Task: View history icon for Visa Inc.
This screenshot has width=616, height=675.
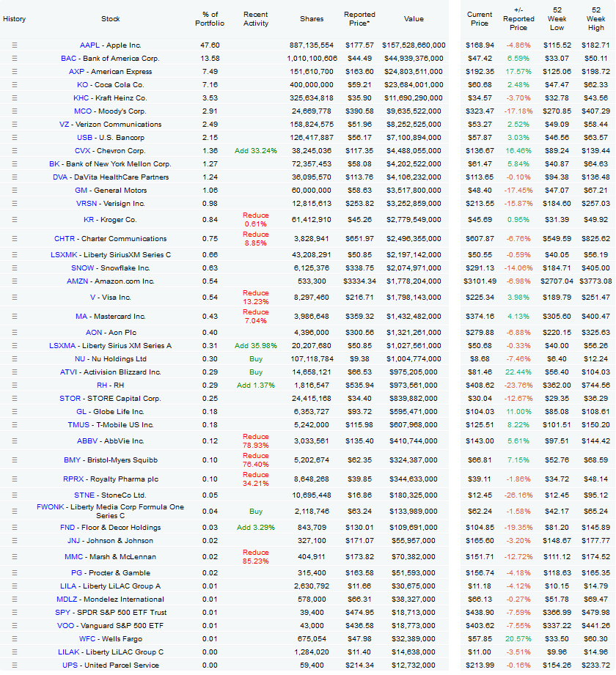Action: pyautogui.click(x=14, y=298)
